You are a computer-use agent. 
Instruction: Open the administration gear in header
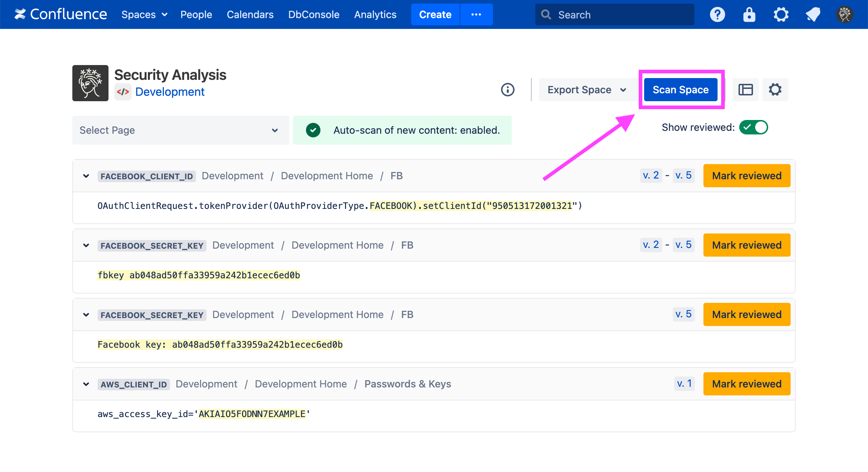click(781, 14)
